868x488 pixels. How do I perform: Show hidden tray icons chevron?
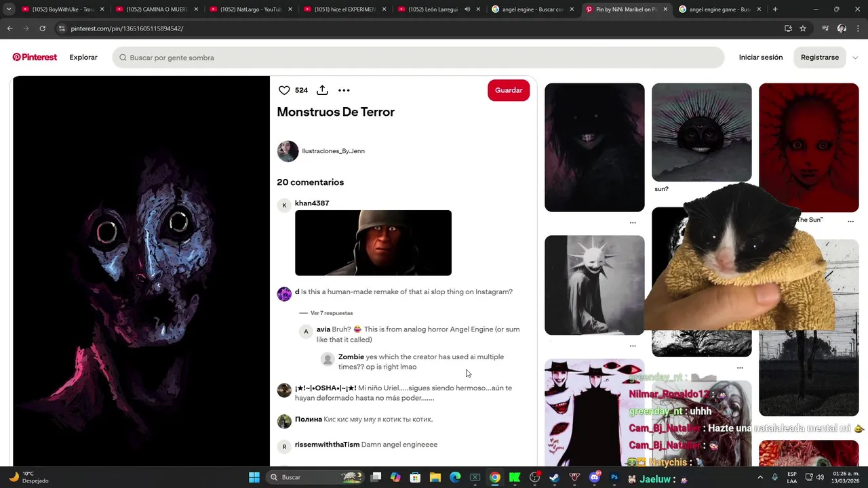click(x=759, y=477)
